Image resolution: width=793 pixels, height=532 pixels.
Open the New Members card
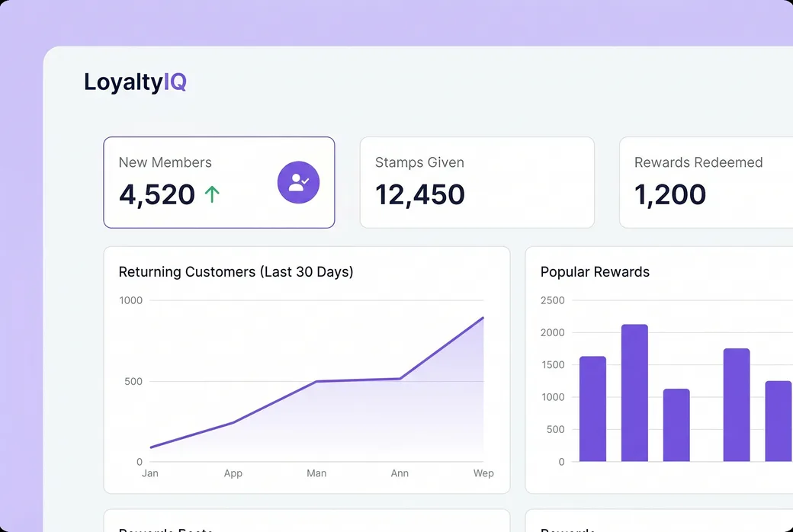pos(219,182)
